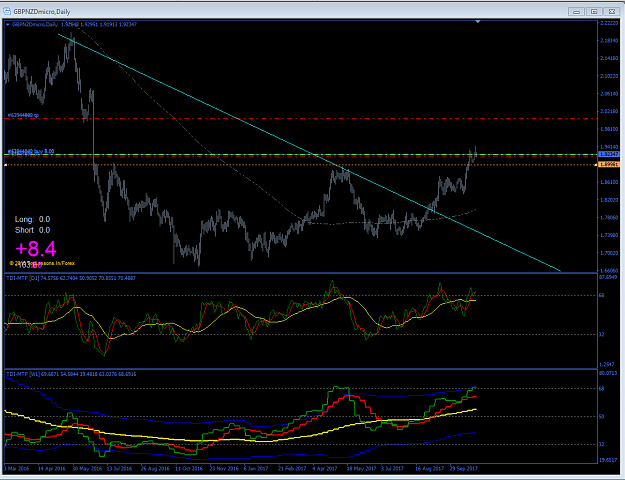The height and width of the screenshot is (480, 625).
Task: Select the buy 8.00 order label
Action: pyautogui.click(x=31, y=151)
